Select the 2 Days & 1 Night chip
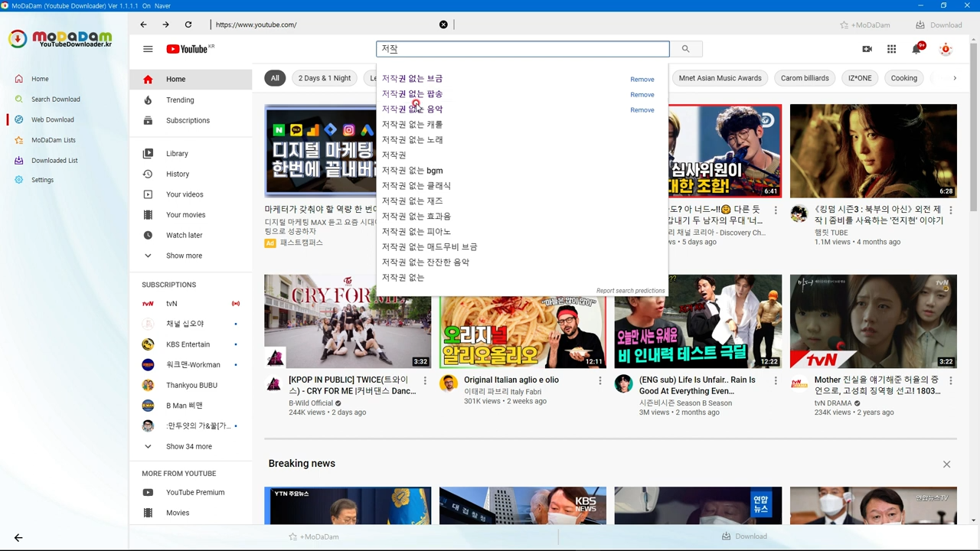This screenshot has width=980, height=551. (x=325, y=78)
